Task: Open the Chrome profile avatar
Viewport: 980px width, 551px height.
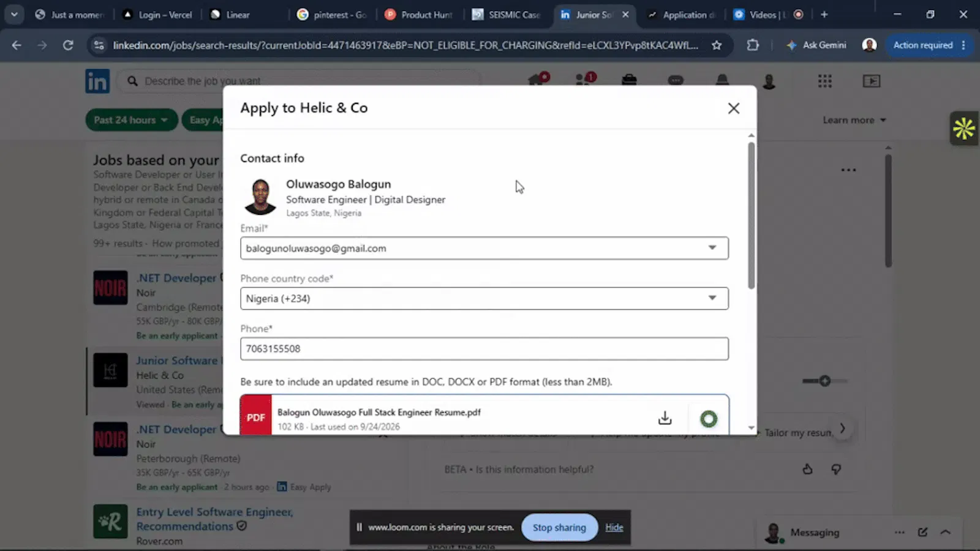Action: click(869, 45)
